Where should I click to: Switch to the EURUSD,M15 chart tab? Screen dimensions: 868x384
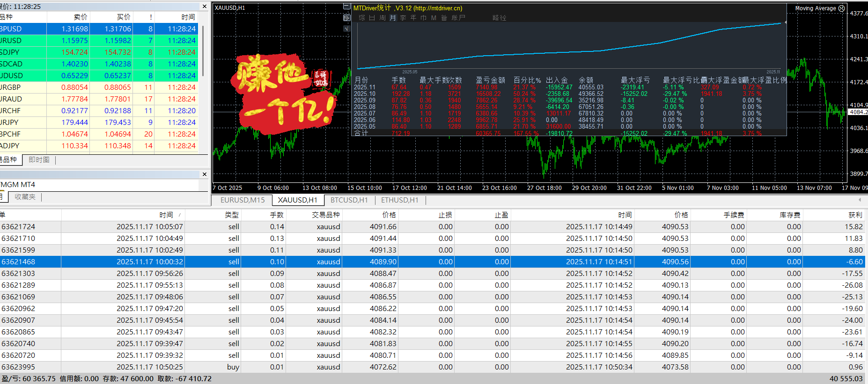[243, 200]
